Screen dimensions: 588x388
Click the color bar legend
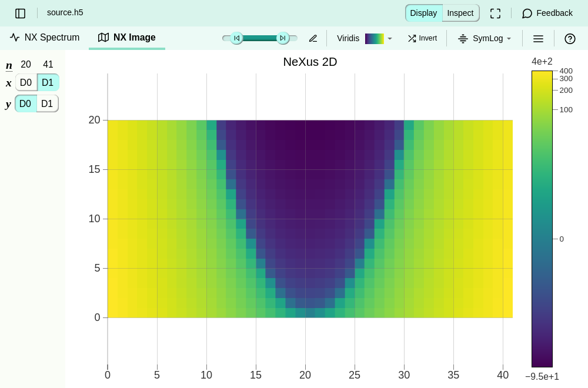[542, 219]
